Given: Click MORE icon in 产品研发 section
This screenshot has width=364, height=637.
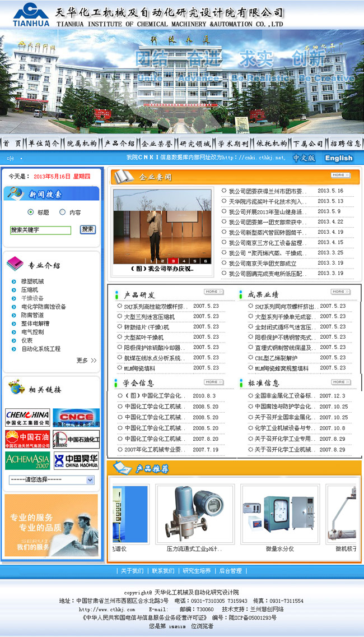Looking at the screenshot, I should click(211, 292).
